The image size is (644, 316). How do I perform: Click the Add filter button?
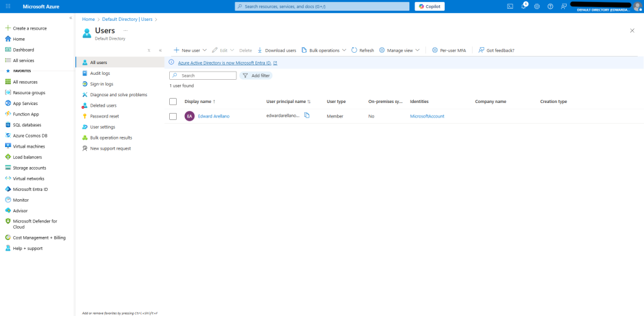coord(256,75)
